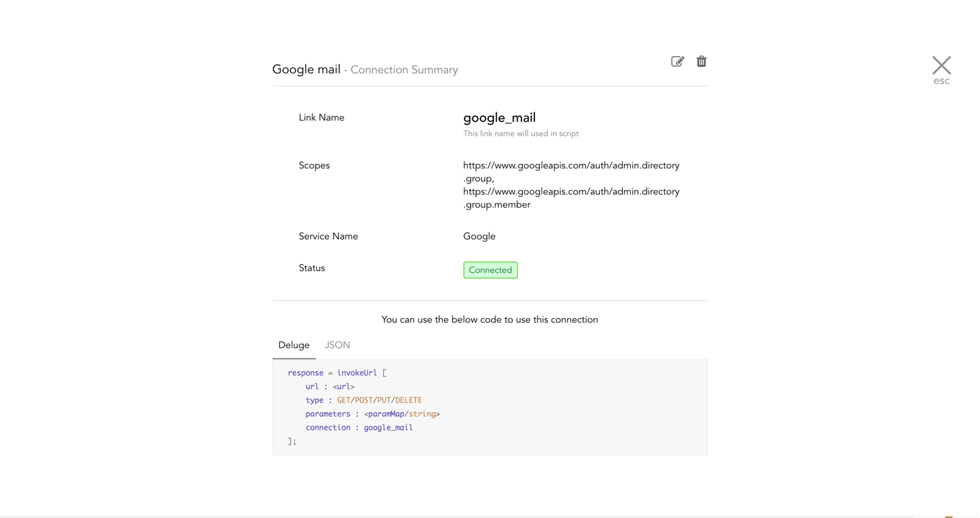Click the admin.directory.group scope URL
Image resolution: width=980 pixels, height=518 pixels.
[571, 172]
